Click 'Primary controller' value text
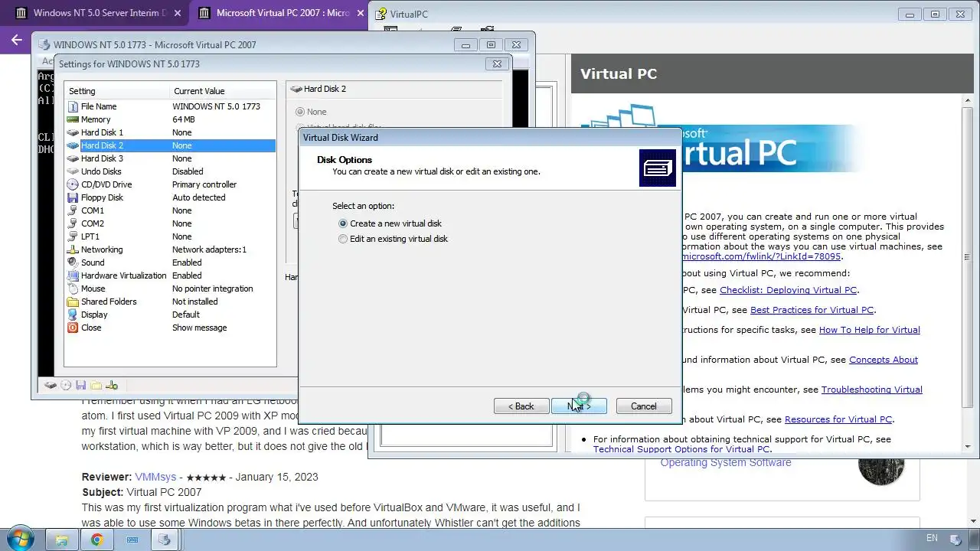Screen dimensions: 980x551 click(204, 184)
